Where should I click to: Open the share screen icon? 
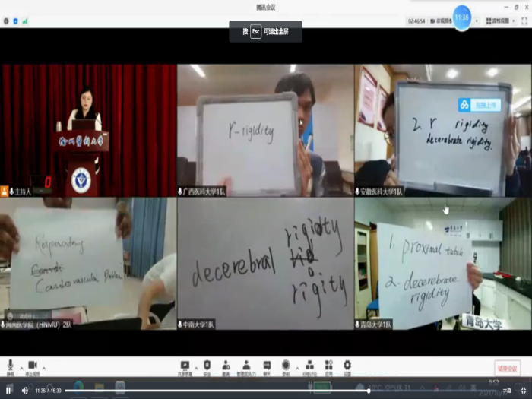pyautogui.click(x=185, y=366)
